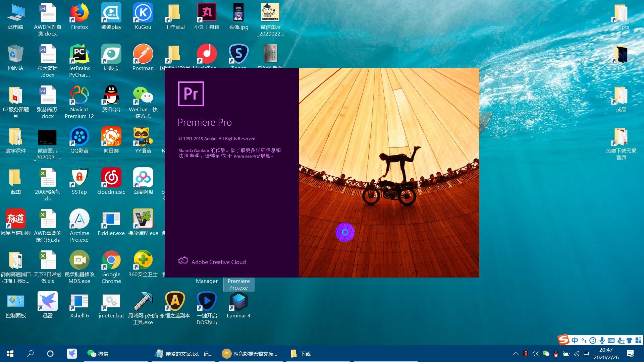The width and height of the screenshot is (644, 362).
Task: Click Sogou toolbar microphone voice input
Action: coord(602,341)
